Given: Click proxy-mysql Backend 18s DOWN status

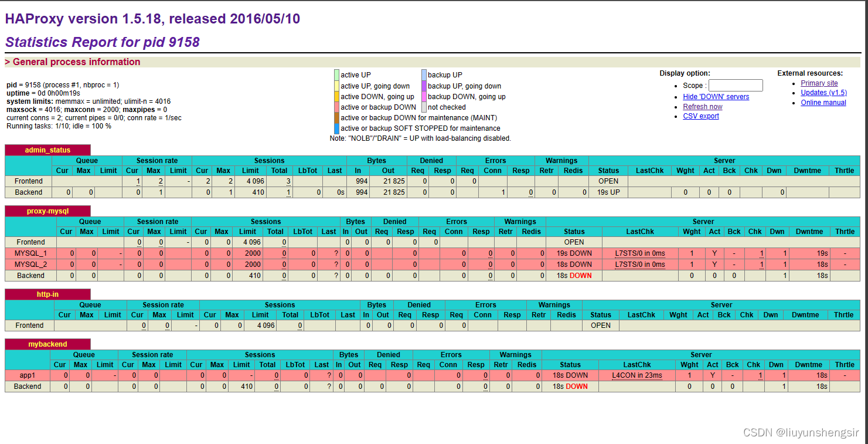Looking at the screenshot, I should [x=574, y=276].
